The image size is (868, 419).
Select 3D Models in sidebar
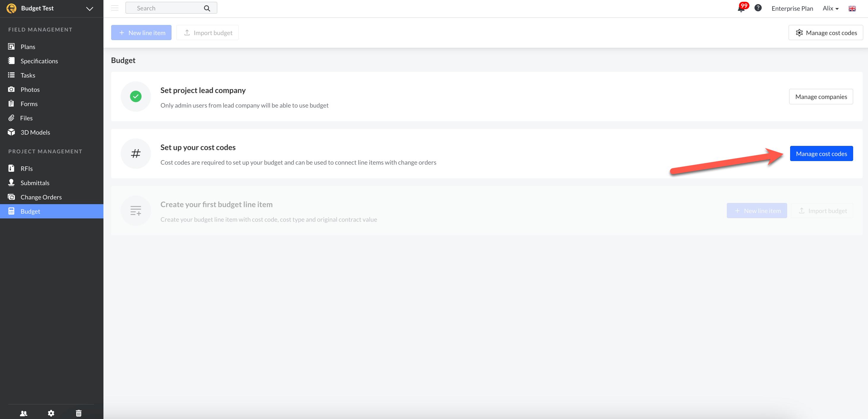tap(35, 132)
